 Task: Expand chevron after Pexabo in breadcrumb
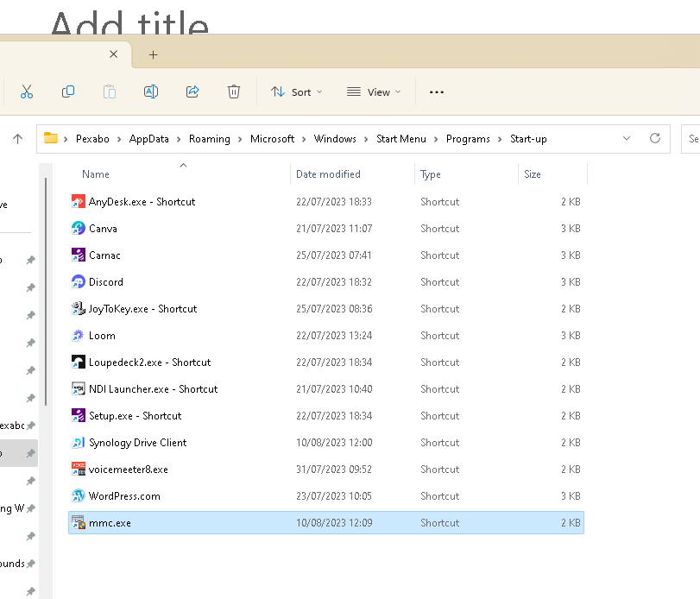[x=119, y=139]
